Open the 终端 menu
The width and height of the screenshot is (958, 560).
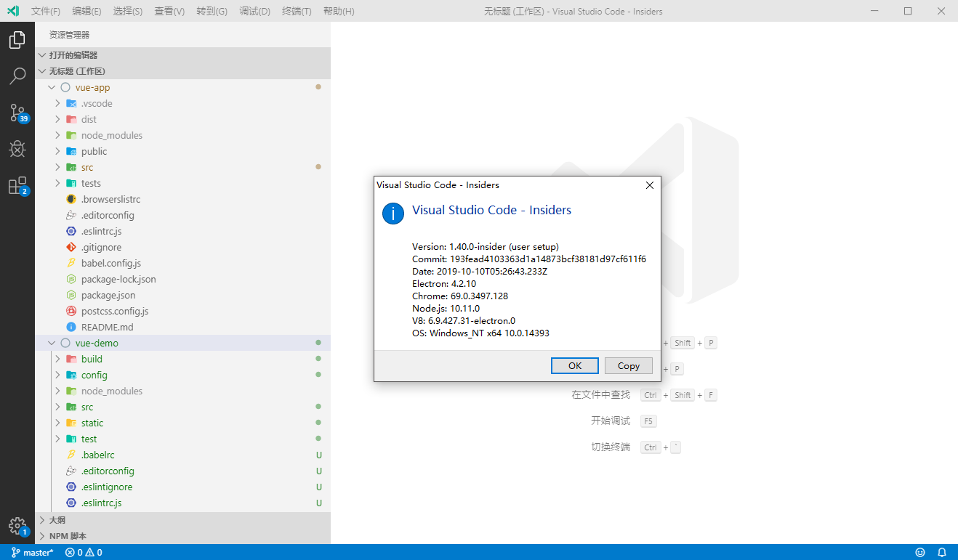296,11
